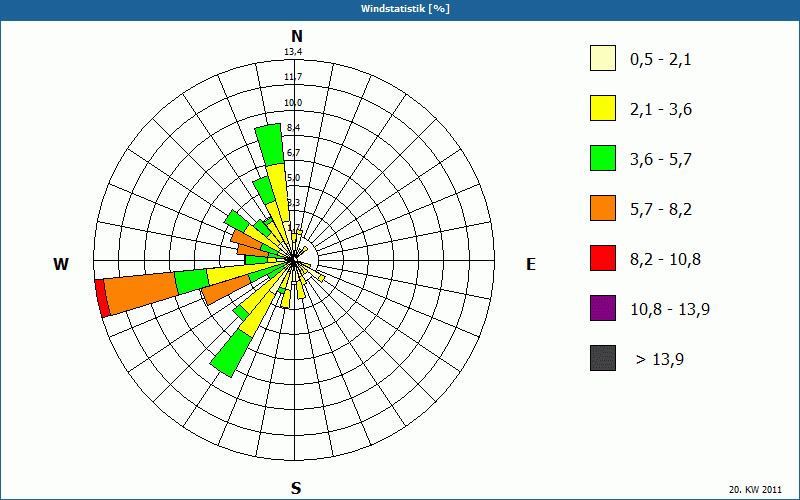
Task: Click the large orange west-southwest bar segment
Action: [141, 293]
